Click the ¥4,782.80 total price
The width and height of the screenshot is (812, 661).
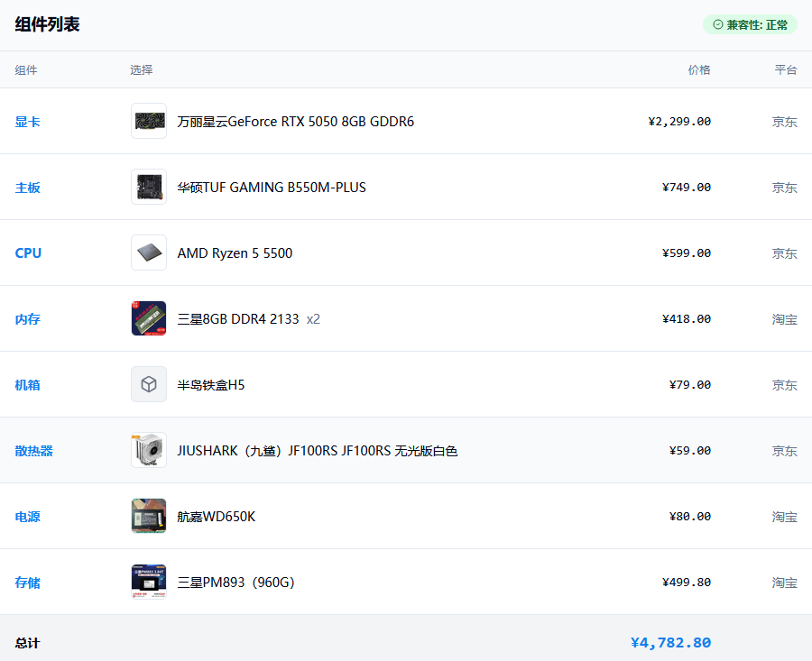[x=670, y=642]
